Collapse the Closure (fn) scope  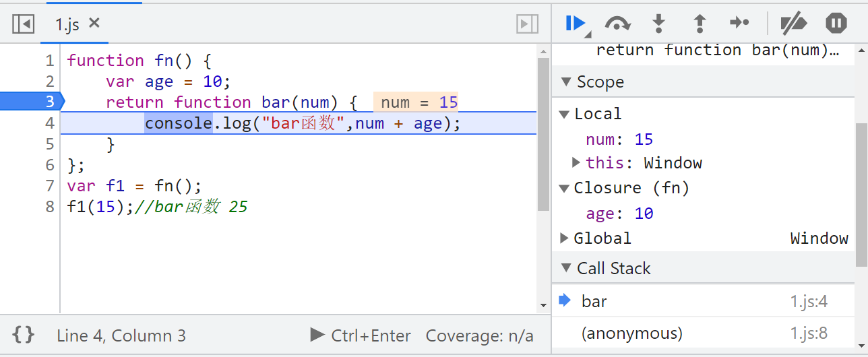pos(564,188)
